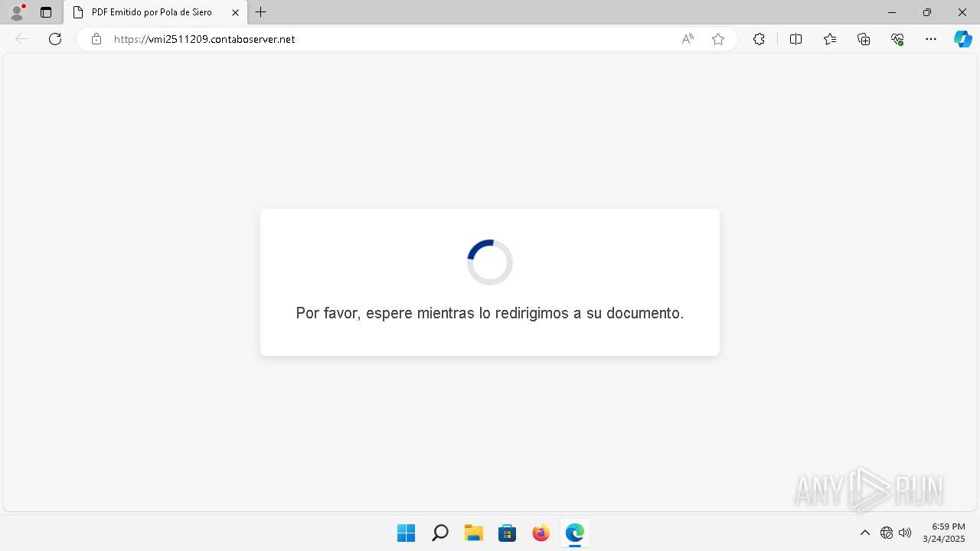
Task: Open the Windows Start menu
Action: [x=406, y=533]
